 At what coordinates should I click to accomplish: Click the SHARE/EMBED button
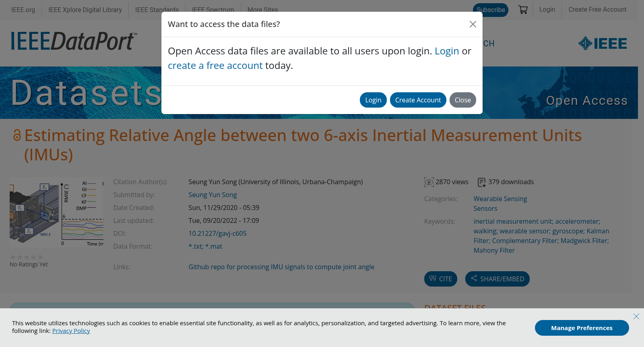tap(497, 279)
